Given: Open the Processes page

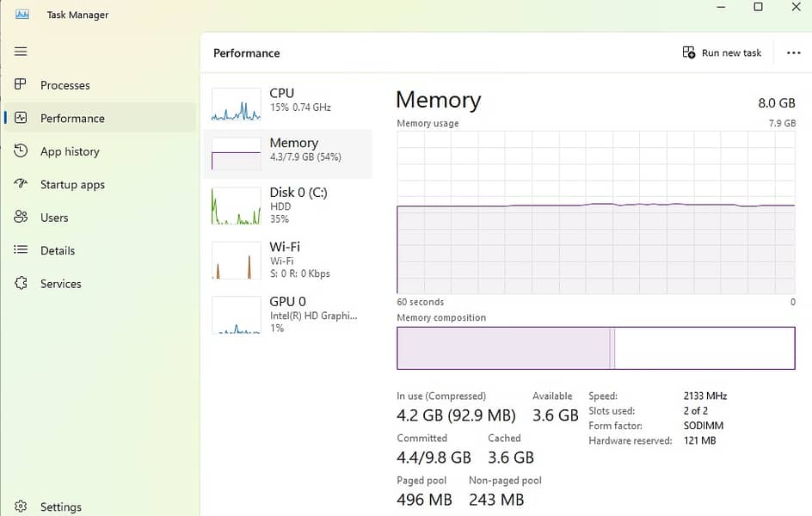Looking at the screenshot, I should (65, 85).
